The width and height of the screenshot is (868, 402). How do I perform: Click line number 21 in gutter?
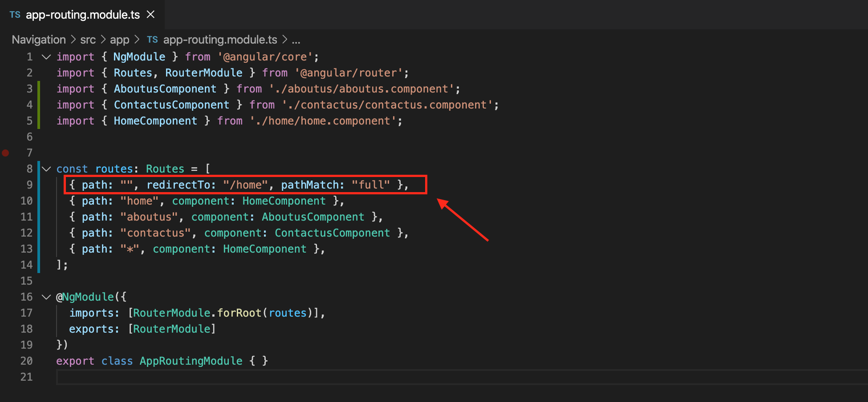pos(27,377)
